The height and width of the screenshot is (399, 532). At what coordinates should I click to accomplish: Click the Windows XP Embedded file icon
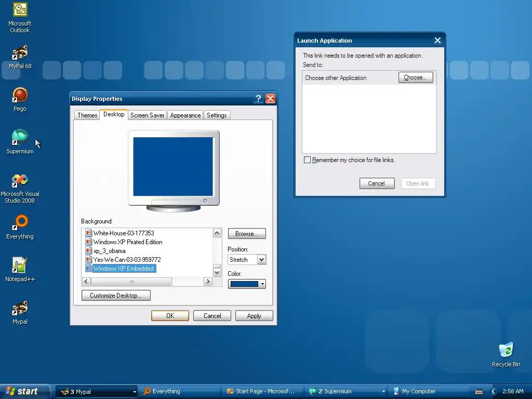(x=88, y=269)
